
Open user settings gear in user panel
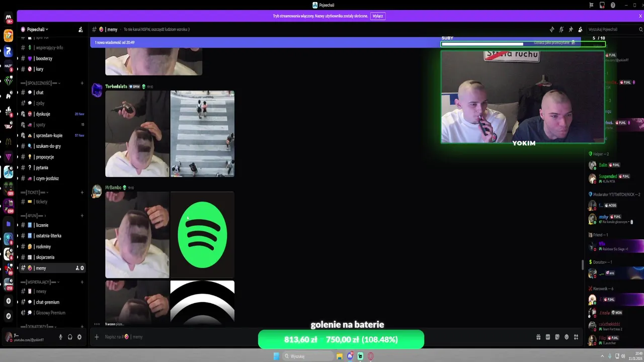pos(79,337)
